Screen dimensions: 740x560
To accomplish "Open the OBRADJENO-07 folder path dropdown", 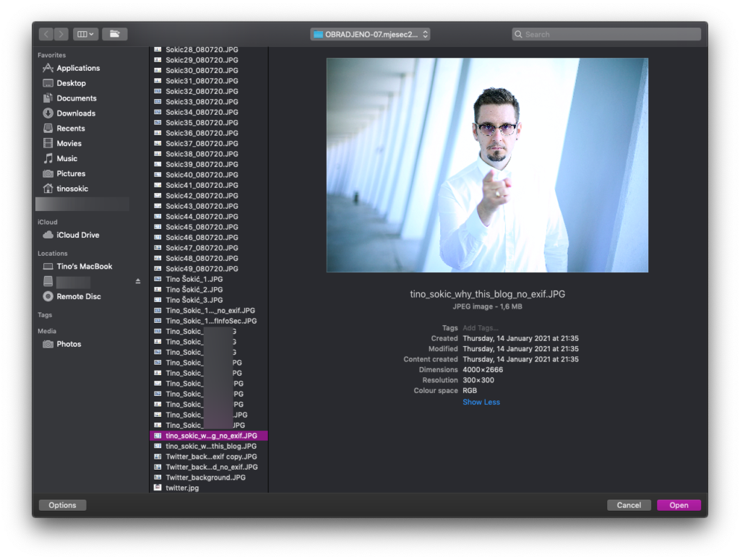I will pos(370,34).
